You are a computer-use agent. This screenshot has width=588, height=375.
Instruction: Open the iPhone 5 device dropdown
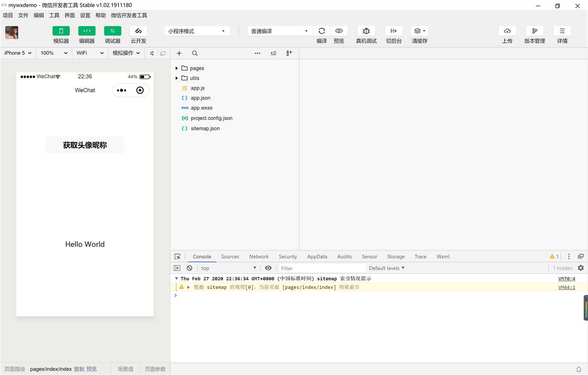(x=18, y=53)
